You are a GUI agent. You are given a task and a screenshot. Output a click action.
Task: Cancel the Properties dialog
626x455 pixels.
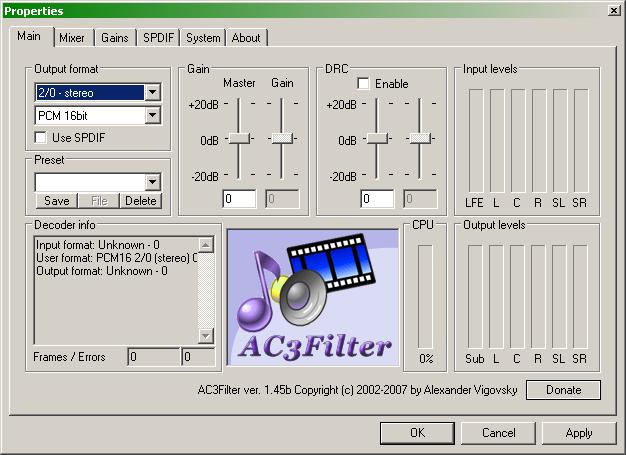point(499,433)
